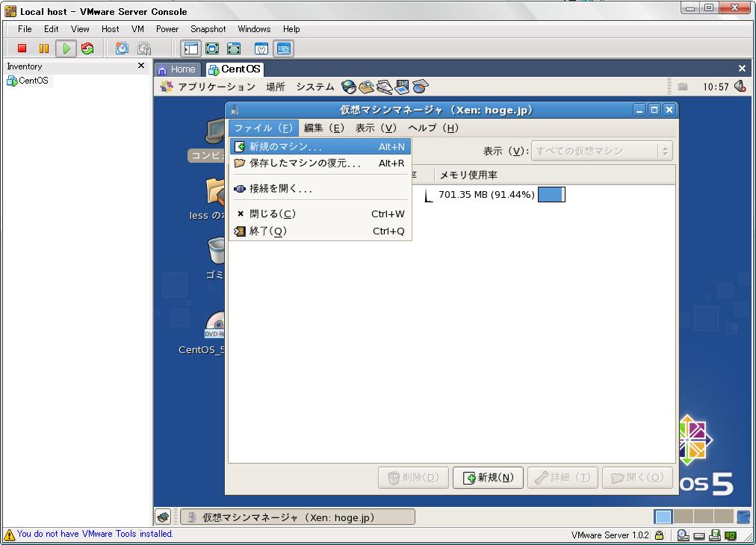
Task: Click the hard disk device icon in the status bar
Action: [x=699, y=535]
